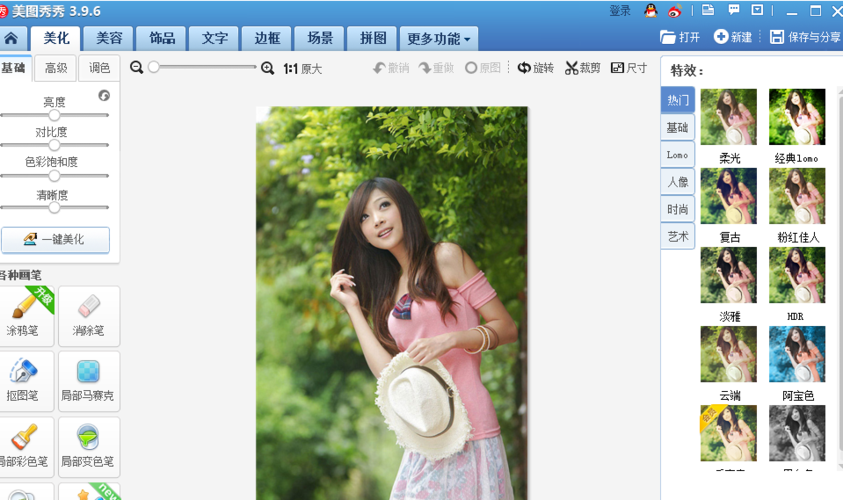Click the zoom out magnifier icon

pyautogui.click(x=137, y=68)
